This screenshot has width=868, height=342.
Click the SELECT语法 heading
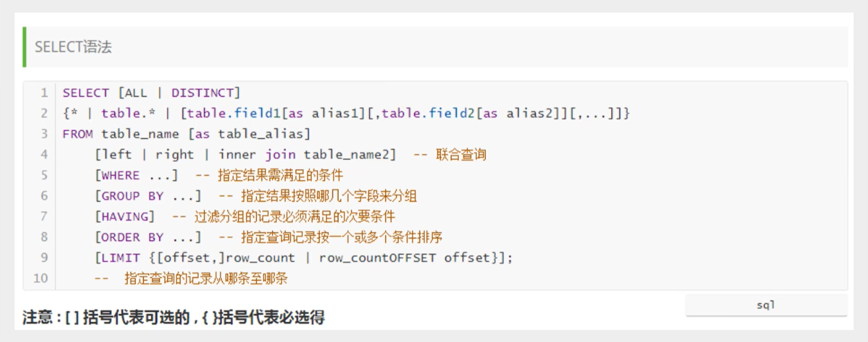(73, 47)
